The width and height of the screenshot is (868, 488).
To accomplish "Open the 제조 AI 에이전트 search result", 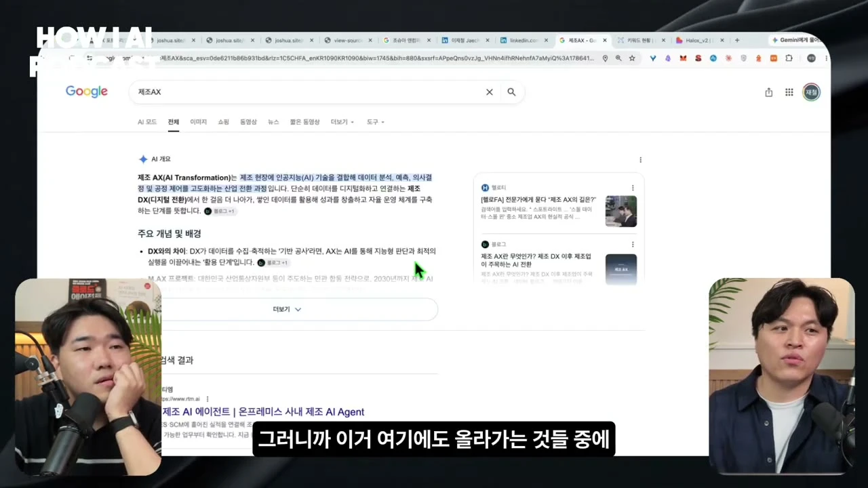I will (263, 412).
